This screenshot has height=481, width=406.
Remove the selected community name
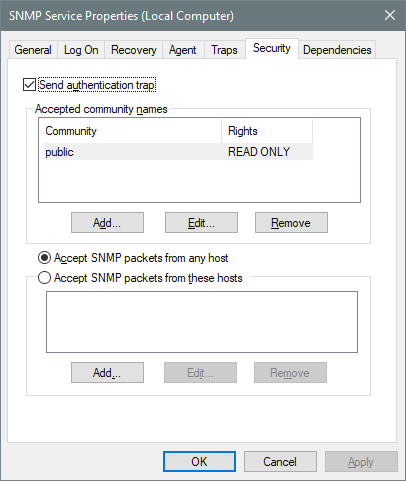coord(291,222)
